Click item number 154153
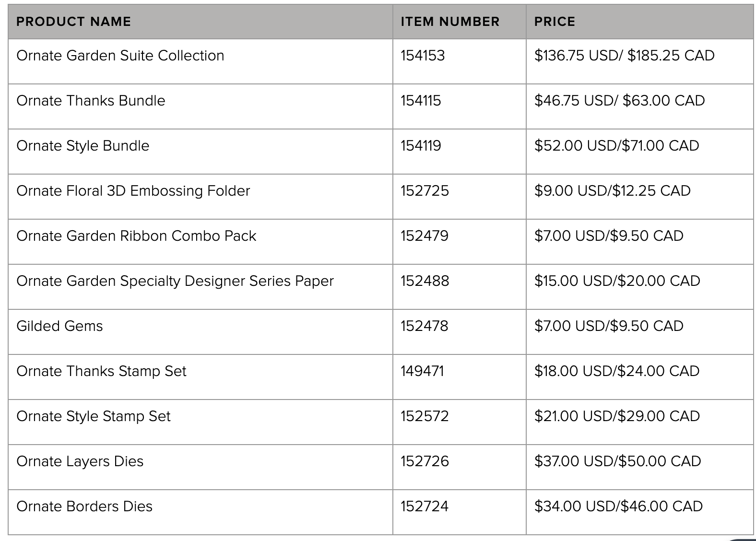756x541 pixels. click(x=423, y=56)
